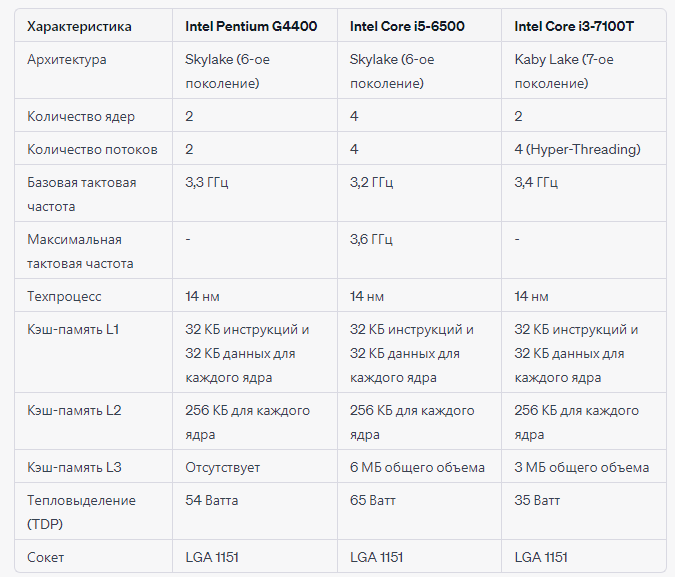Click the Отсутствует L3 cache cell
675x577 pixels.
click(x=223, y=468)
